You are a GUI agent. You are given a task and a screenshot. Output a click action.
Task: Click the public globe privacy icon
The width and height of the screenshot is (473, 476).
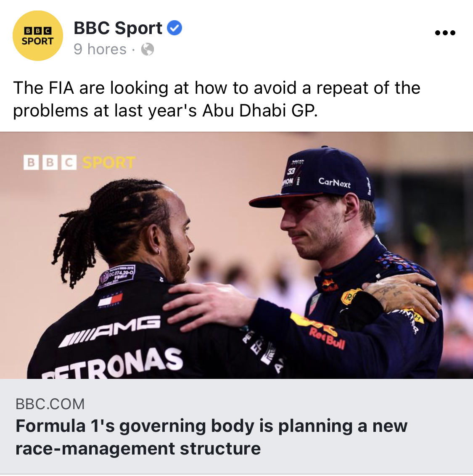tap(148, 49)
